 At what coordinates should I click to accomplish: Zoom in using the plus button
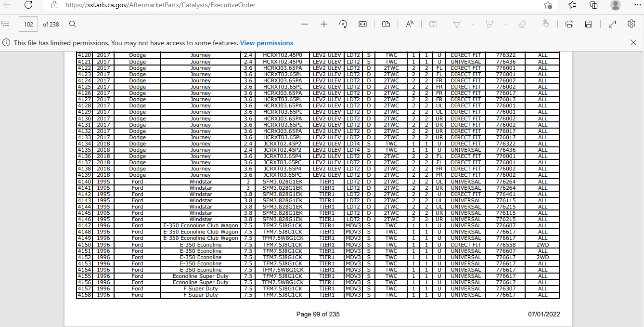click(x=324, y=24)
